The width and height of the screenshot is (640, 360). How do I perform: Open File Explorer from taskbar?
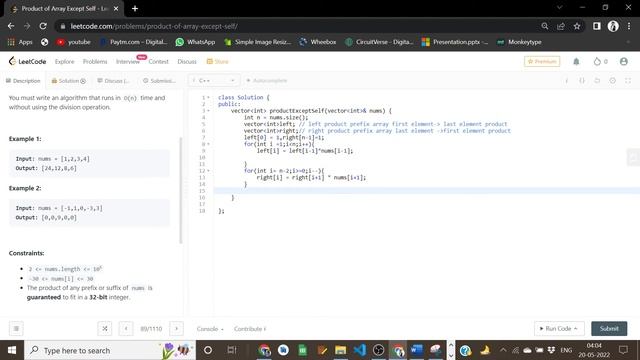click(x=340, y=350)
